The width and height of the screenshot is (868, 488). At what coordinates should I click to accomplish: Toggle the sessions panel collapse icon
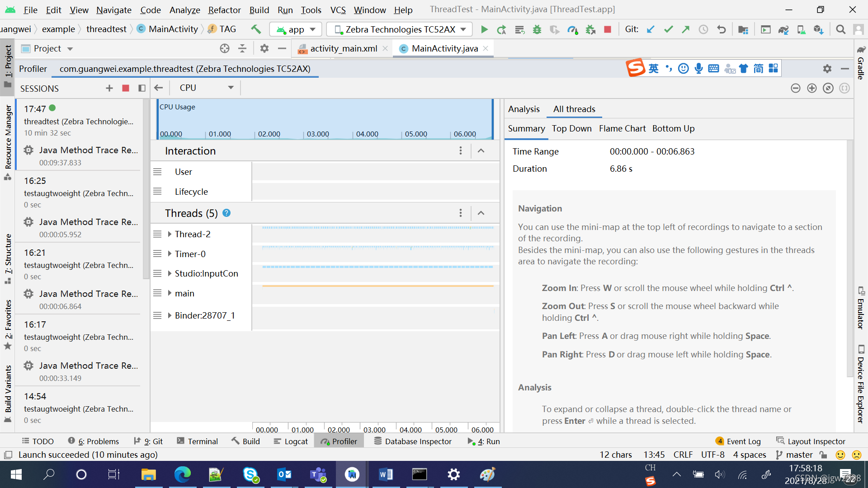click(x=142, y=88)
